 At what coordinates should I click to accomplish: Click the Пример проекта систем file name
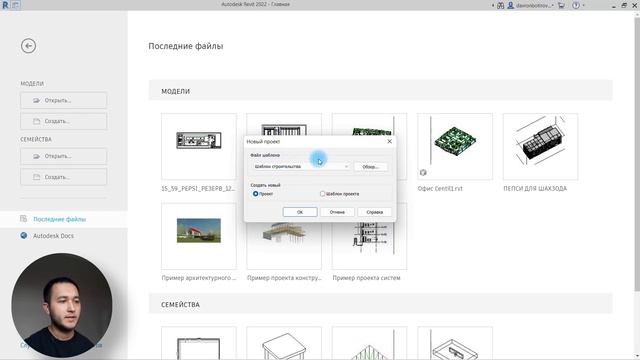coord(366,278)
